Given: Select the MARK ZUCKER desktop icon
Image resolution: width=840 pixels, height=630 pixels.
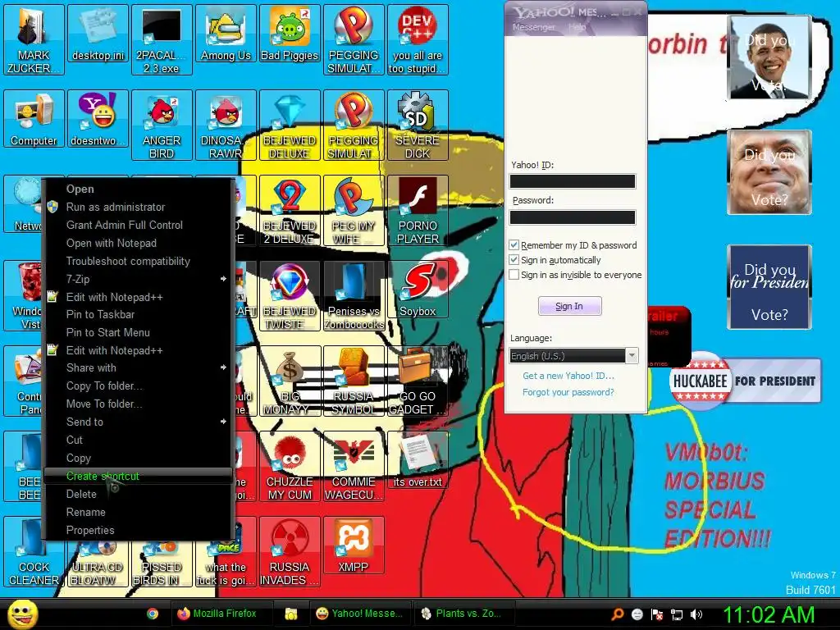Looking at the screenshot, I should (34, 40).
